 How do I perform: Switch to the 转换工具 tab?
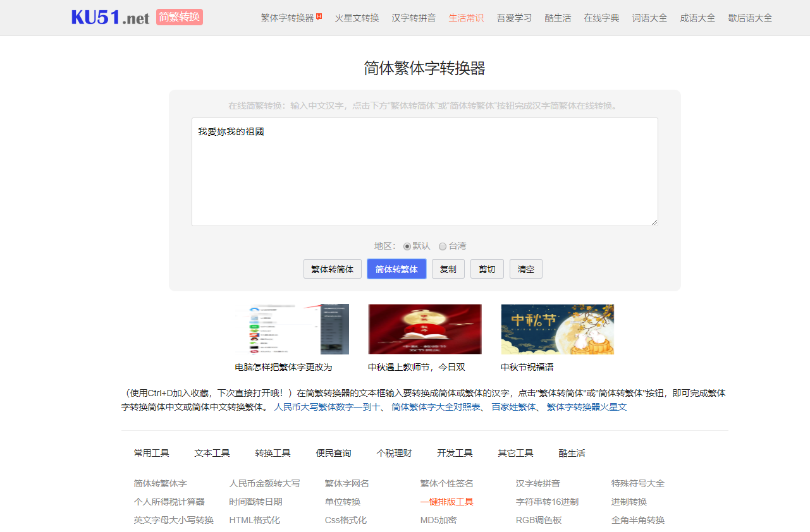(273, 453)
